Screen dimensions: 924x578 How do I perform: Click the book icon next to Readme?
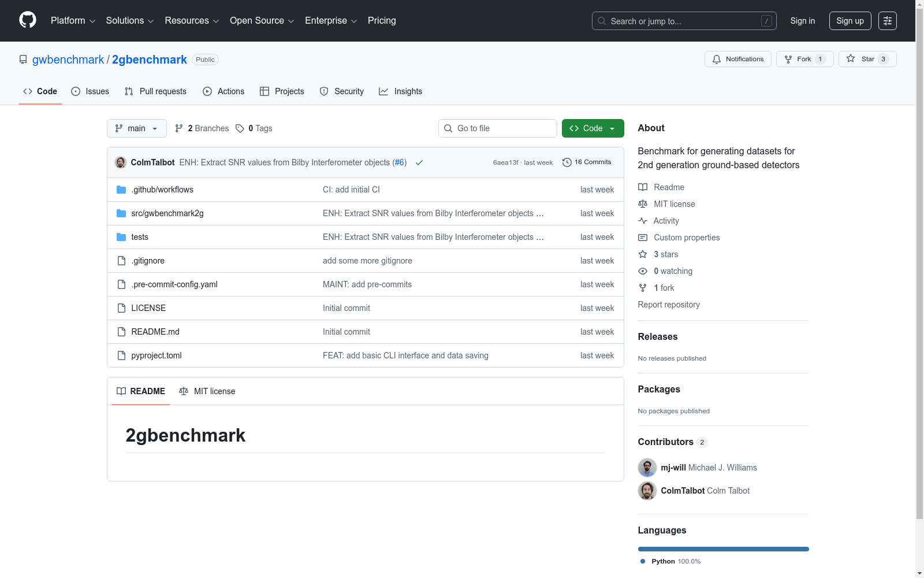pos(643,187)
